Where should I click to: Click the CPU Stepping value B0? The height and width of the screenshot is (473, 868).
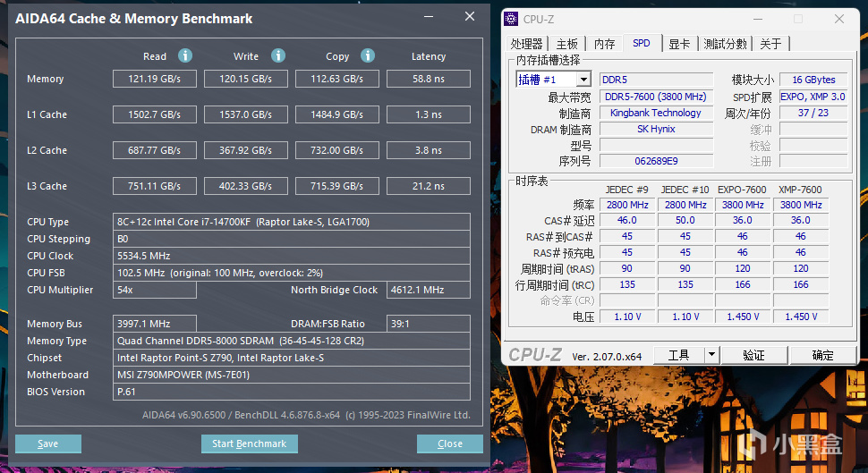(x=292, y=239)
